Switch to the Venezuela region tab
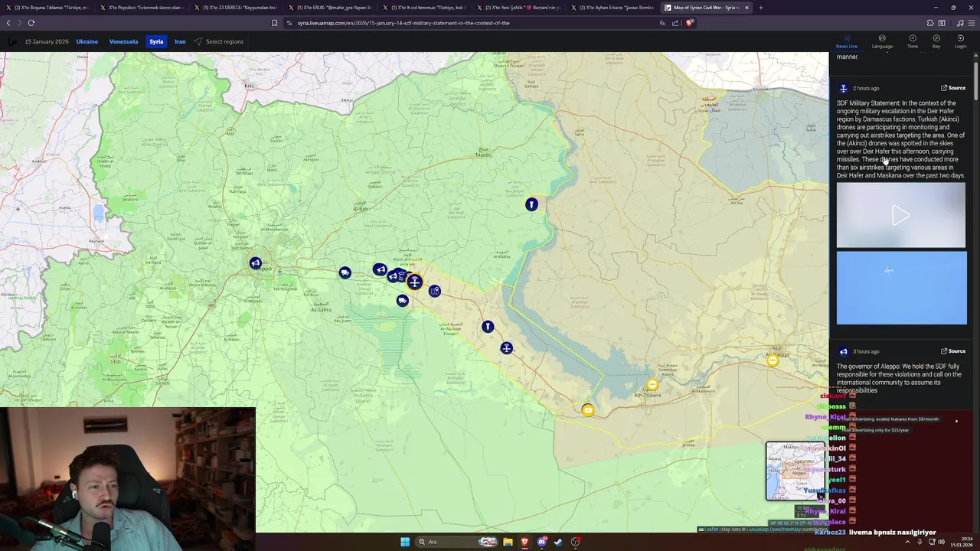Screen dimensions: 980x551 click(x=123, y=41)
